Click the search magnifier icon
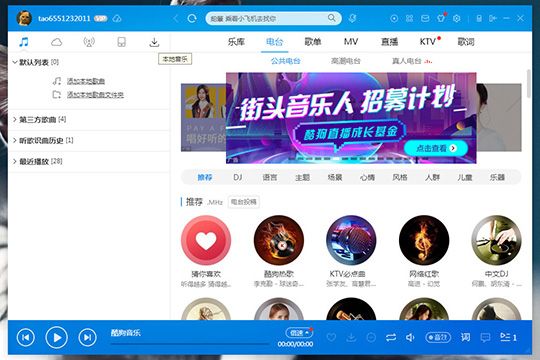 [331, 18]
